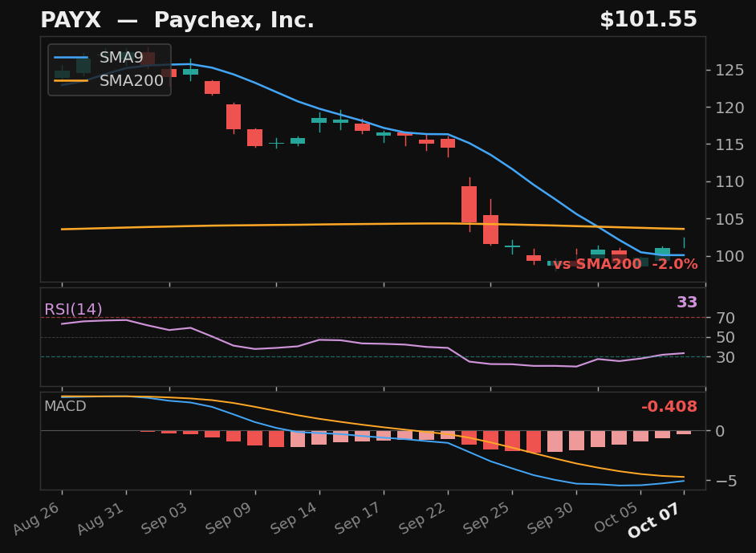Click the 'vs SMA200 -2.0%' annotation
The height and width of the screenshot is (553, 756).
point(625,264)
